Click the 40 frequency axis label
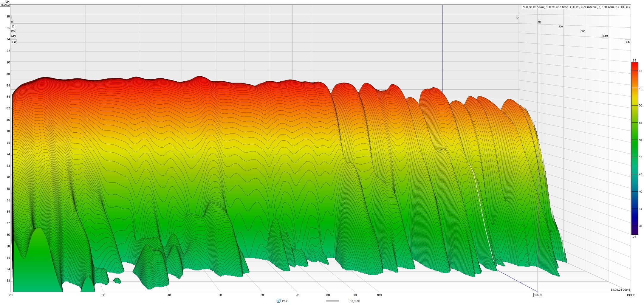This screenshot has height=305, width=644. point(169,295)
